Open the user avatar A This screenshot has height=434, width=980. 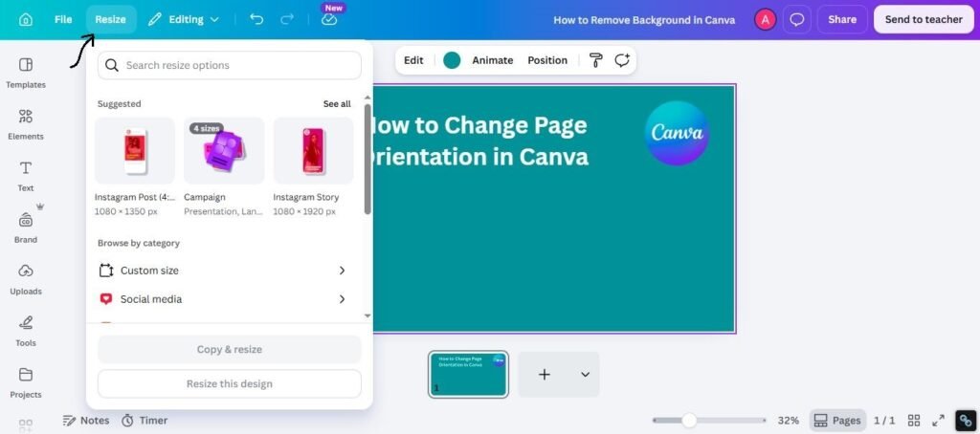[x=765, y=19]
